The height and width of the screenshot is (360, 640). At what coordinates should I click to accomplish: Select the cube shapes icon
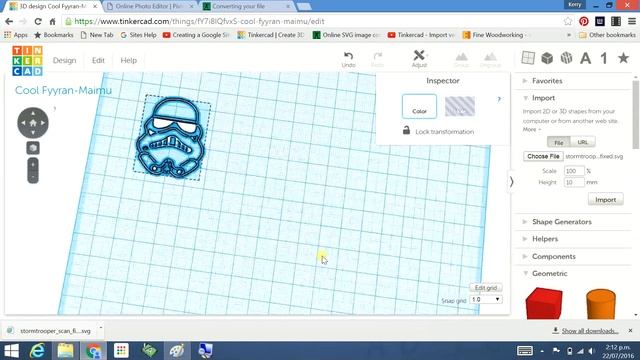[x=547, y=58]
